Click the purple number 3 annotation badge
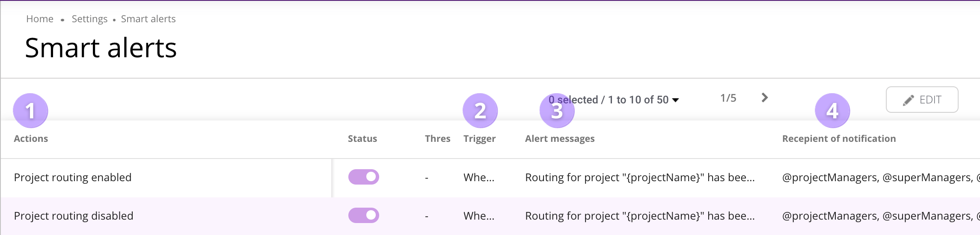 [x=557, y=111]
